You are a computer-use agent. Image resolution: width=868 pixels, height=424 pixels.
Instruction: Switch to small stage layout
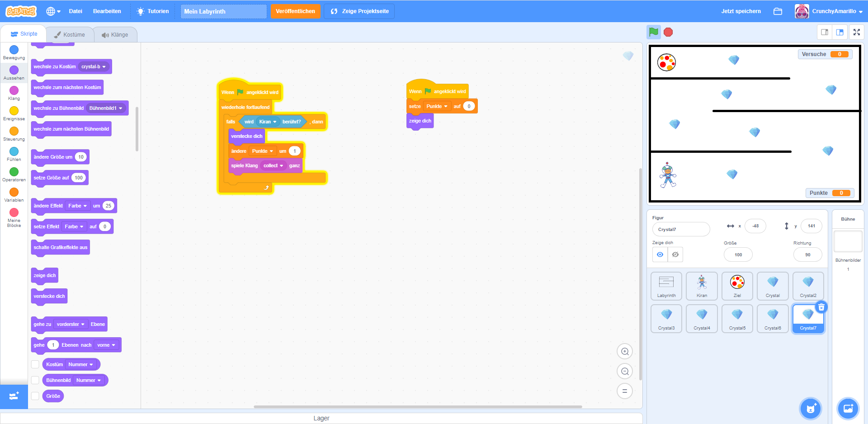pos(825,32)
